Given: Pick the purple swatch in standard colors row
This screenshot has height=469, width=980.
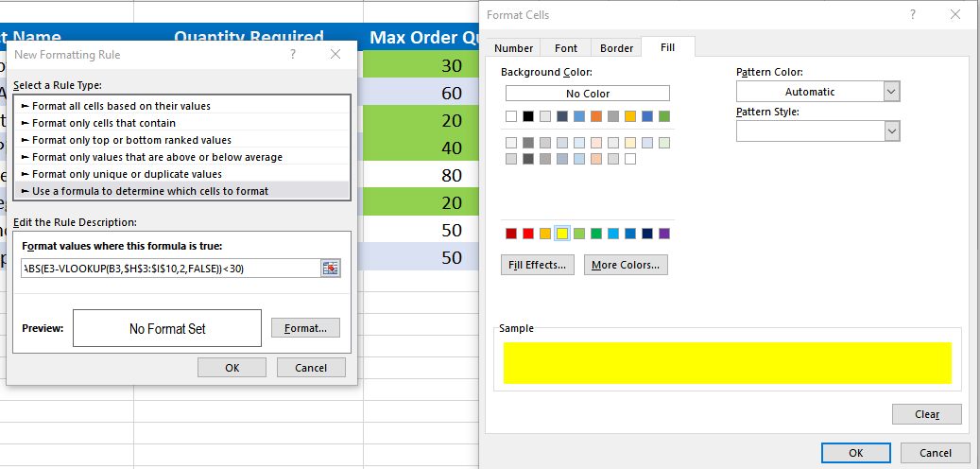Looking at the screenshot, I should coord(664,234).
